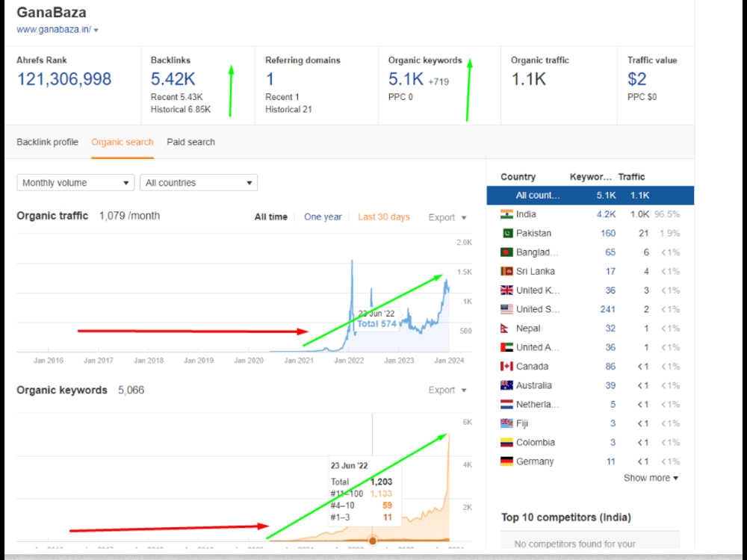Open the Monthly volume dropdown
Image resolution: width=747 pixels, height=560 pixels.
click(75, 183)
